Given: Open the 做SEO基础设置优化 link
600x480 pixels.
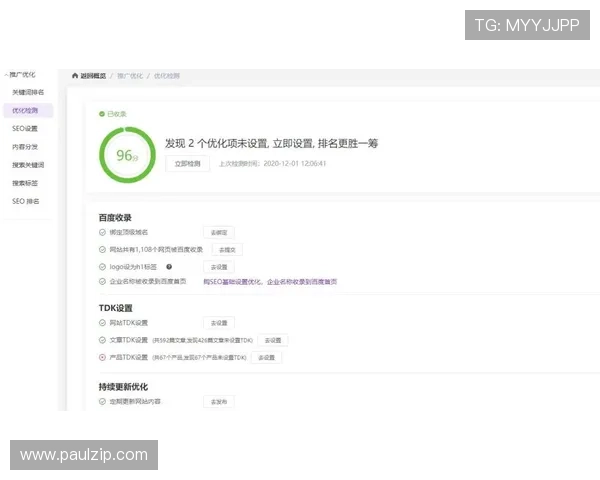Looking at the screenshot, I should [232, 282].
